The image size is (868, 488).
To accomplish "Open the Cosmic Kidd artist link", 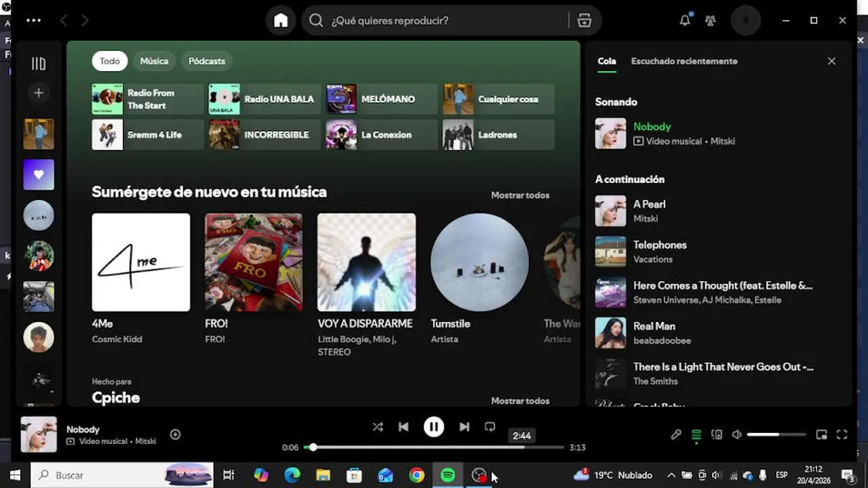I will (x=117, y=339).
